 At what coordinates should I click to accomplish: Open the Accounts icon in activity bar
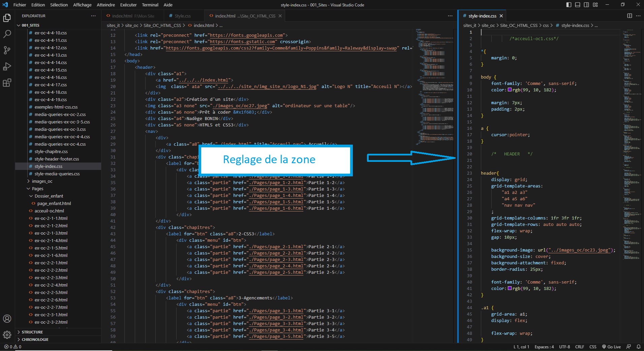point(7,319)
